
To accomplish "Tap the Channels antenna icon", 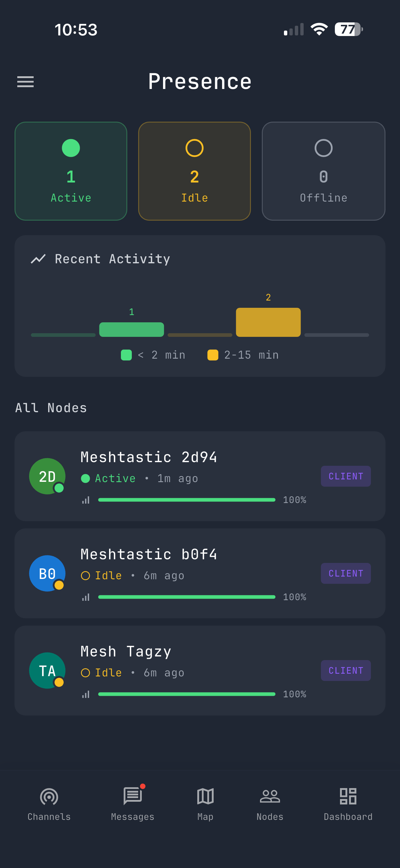I will click(49, 796).
